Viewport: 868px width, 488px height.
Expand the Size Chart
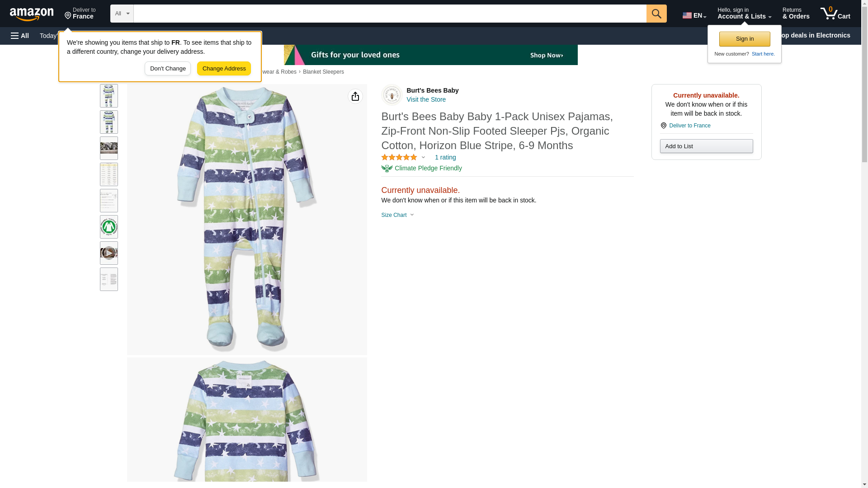pos(398,215)
